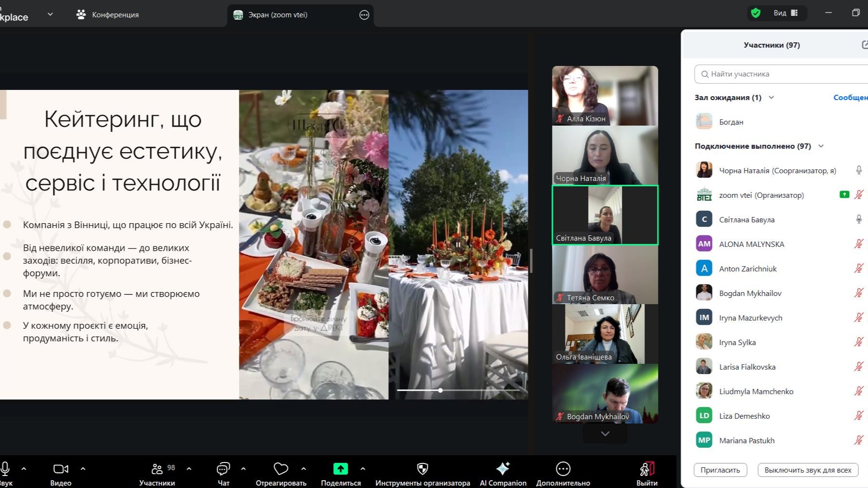Open the More options ellipsis in toolbar

(x=563, y=469)
